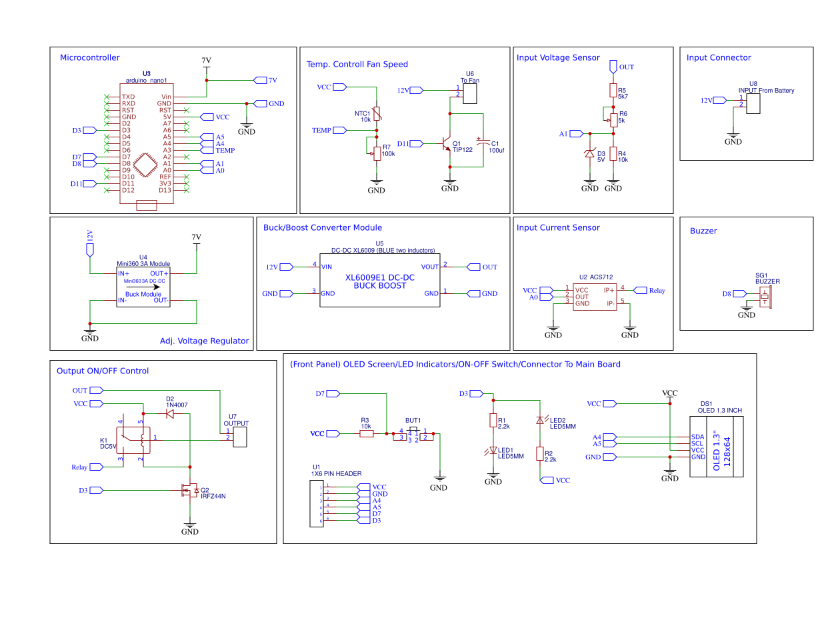Select the D2 1N4007 diode symbol
Screen dimensions: 840x634
tap(170, 414)
